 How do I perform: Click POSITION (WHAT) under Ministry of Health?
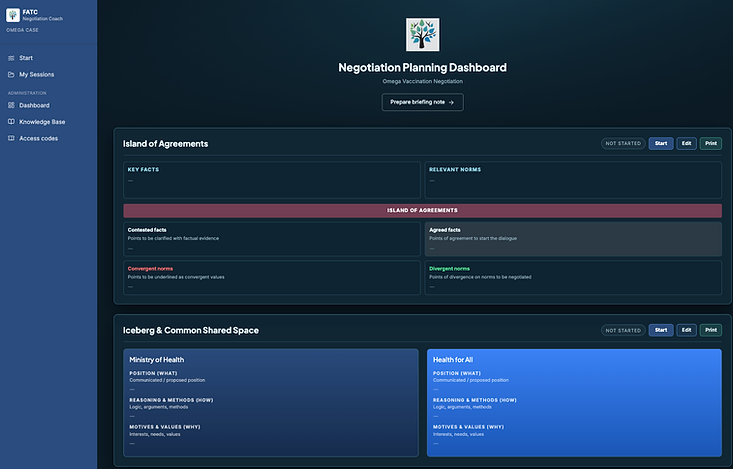153,373
